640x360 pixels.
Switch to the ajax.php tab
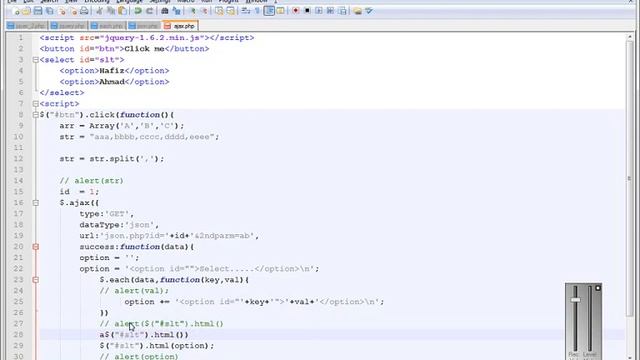coord(180,26)
